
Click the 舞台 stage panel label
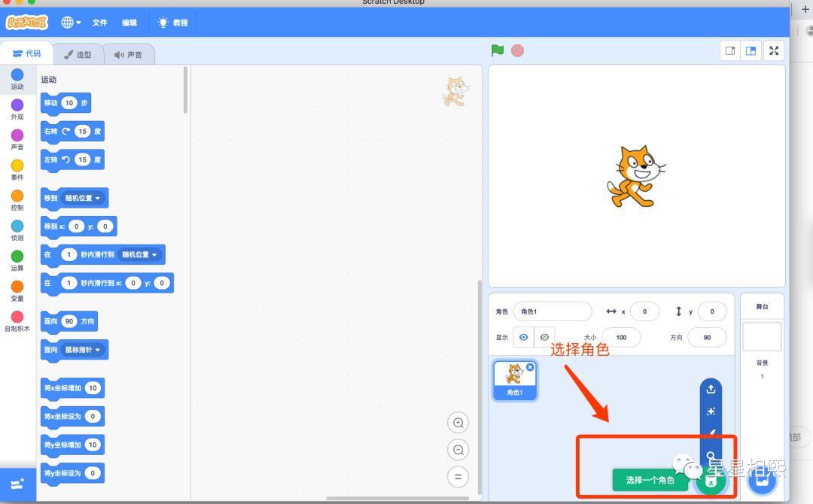[x=762, y=307]
